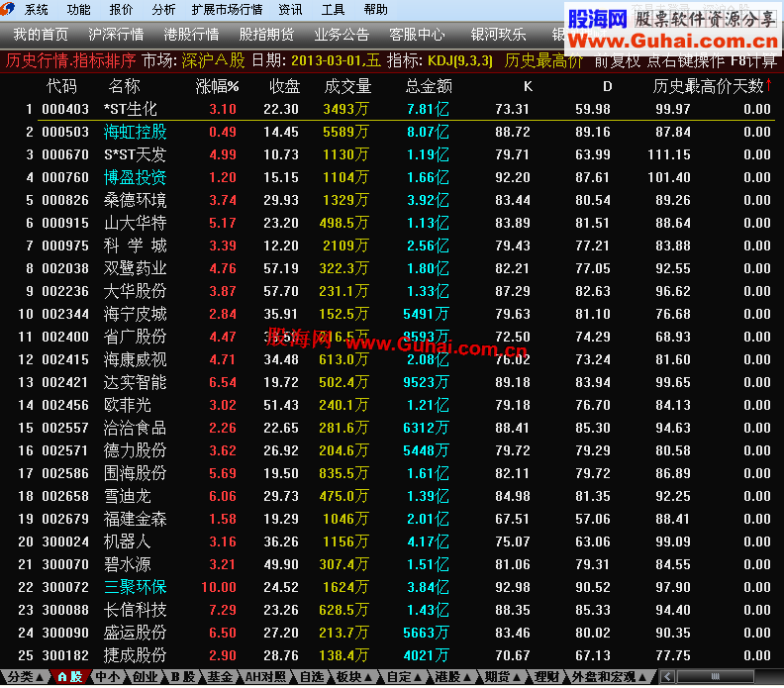
Task: Open 银河玖乐 section
Action: click(x=498, y=35)
